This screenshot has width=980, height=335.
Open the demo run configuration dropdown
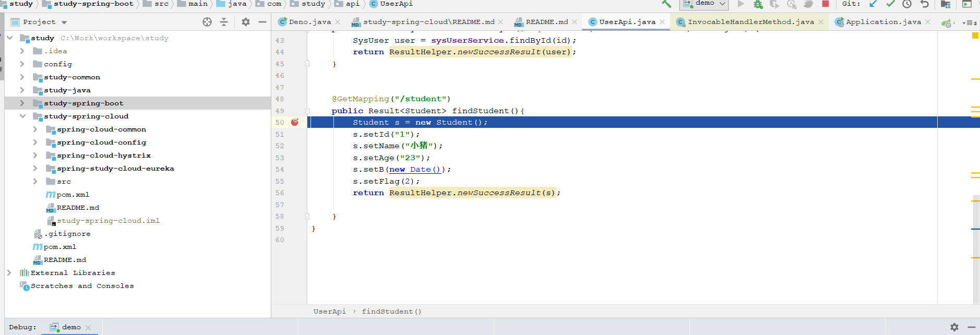point(704,4)
